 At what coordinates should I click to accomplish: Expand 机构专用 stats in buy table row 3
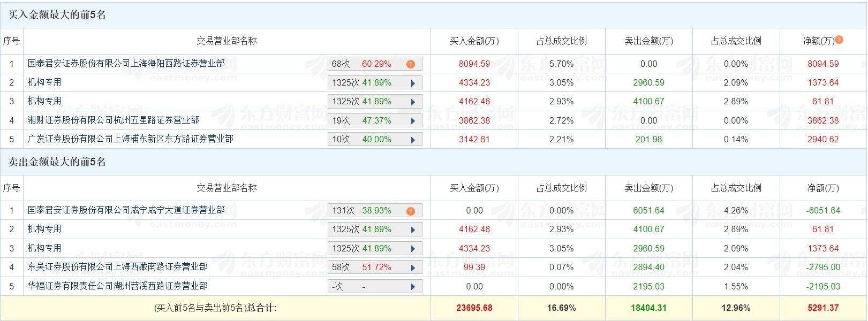click(x=413, y=102)
